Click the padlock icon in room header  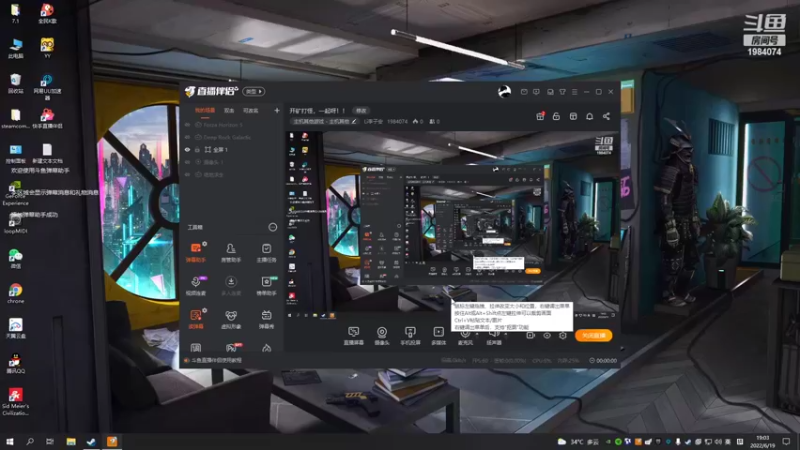[556, 116]
